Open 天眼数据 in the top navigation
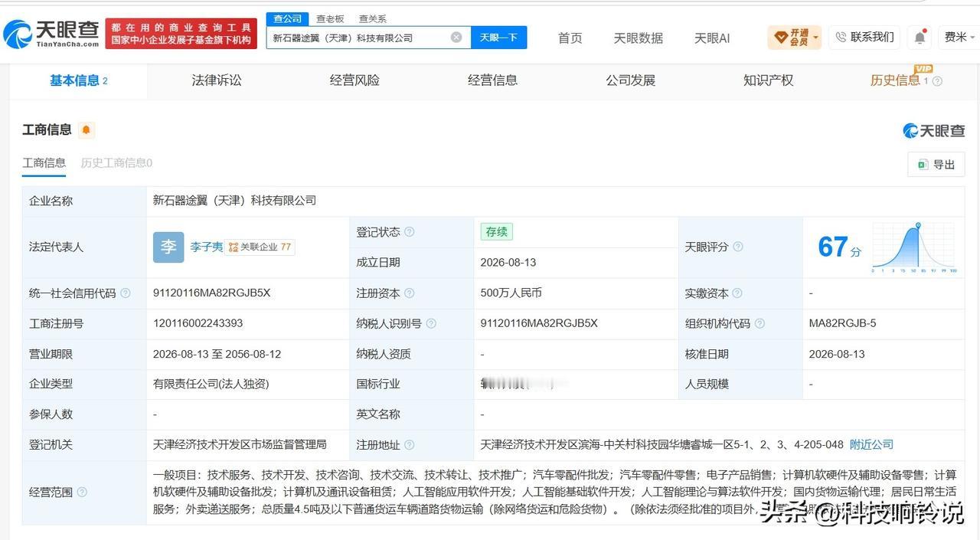The image size is (980, 540). [x=638, y=38]
